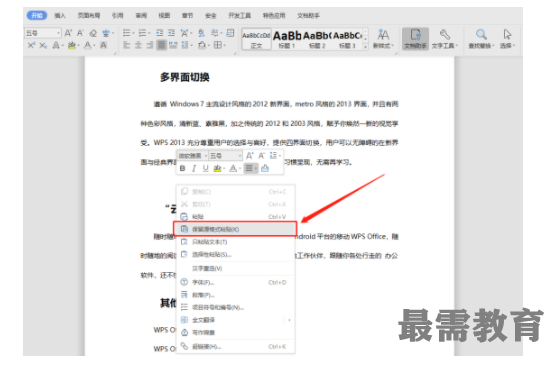Apply 标题 3 heading style
550x365 pixels.
(347, 39)
